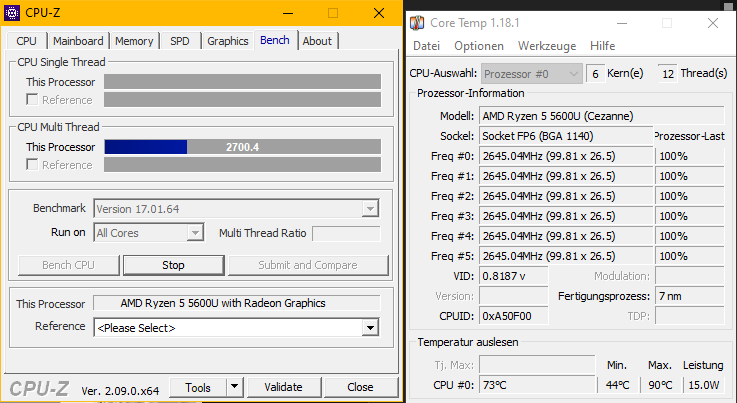Click the Multi Thread Ratio field
This screenshot has width=737, height=403.
tap(346, 233)
